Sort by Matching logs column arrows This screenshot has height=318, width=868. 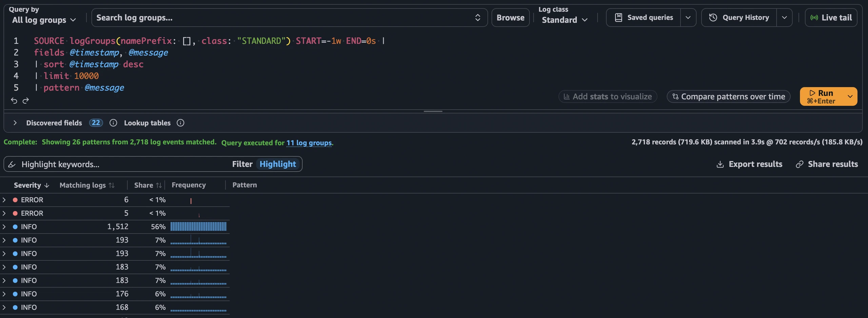point(112,185)
